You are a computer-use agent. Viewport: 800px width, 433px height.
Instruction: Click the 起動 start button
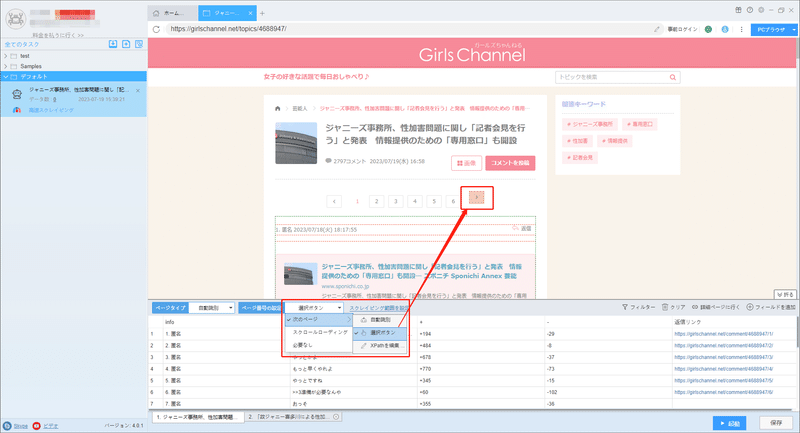pyautogui.click(x=730, y=423)
